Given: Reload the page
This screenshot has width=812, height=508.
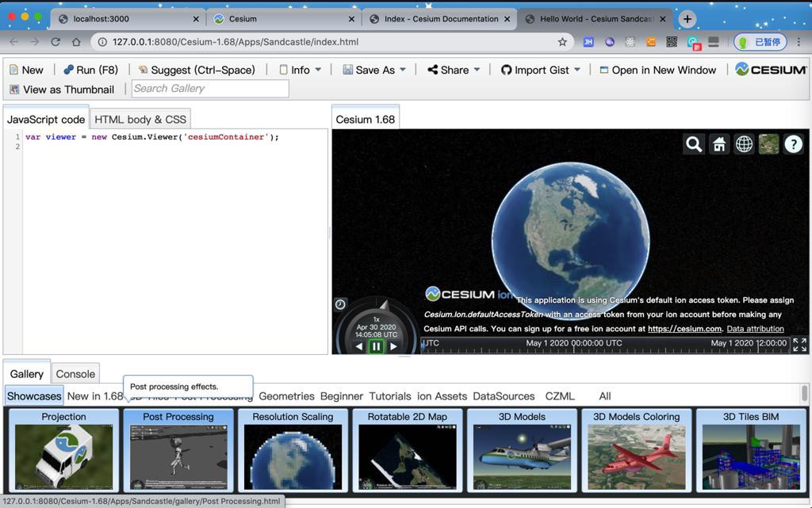Looking at the screenshot, I should tap(56, 42).
